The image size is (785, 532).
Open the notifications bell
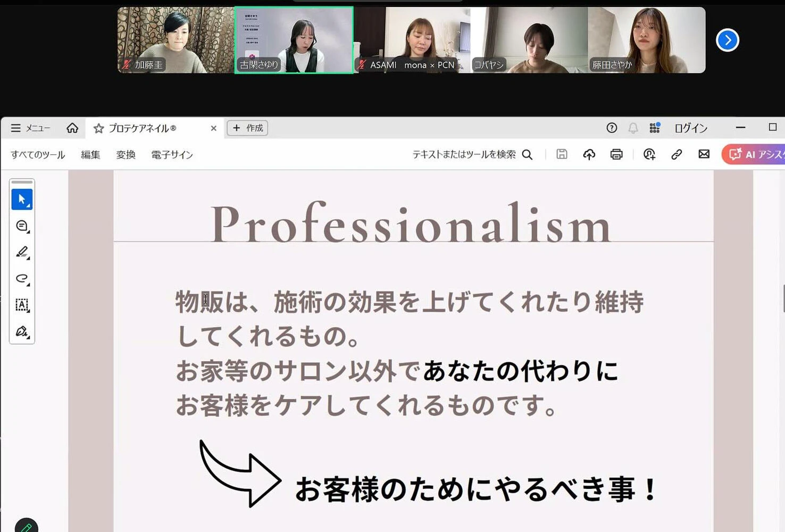[x=633, y=128]
